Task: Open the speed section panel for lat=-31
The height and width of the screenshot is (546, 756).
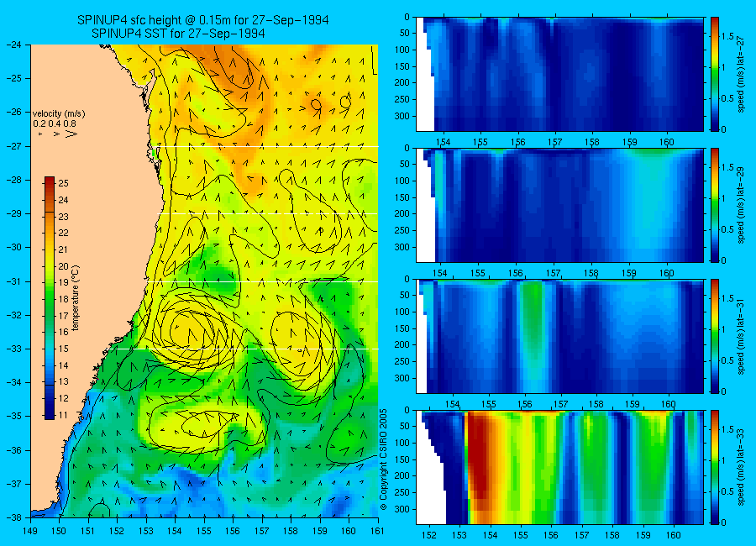Action: [559, 336]
